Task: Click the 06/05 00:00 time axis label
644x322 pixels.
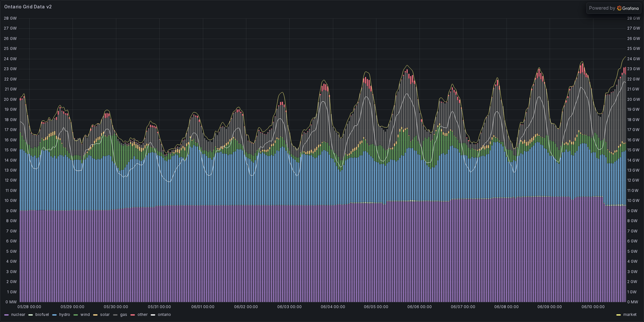Action: pyautogui.click(x=375, y=307)
